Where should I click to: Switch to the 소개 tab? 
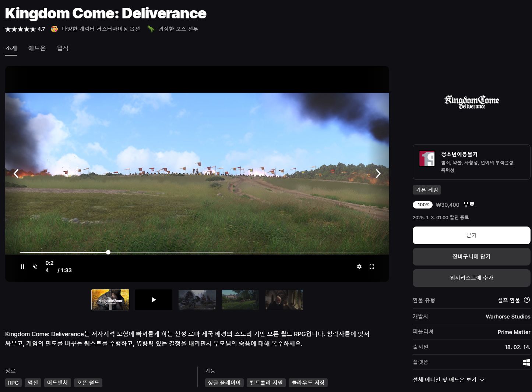(x=11, y=48)
